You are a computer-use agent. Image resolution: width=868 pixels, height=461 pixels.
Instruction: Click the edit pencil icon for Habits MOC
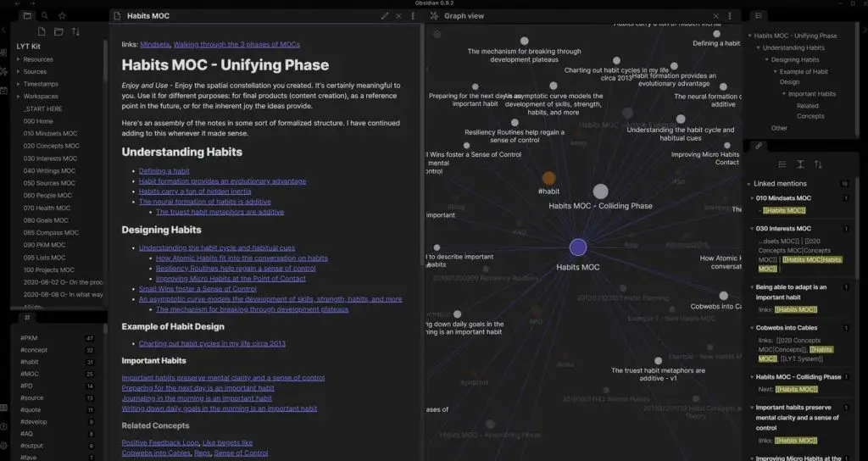[385, 16]
